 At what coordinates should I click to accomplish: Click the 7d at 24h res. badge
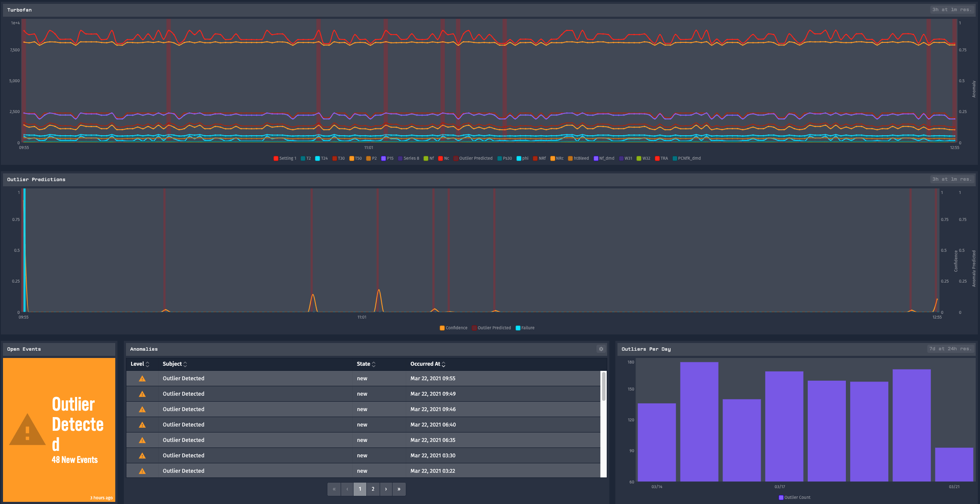coord(950,349)
